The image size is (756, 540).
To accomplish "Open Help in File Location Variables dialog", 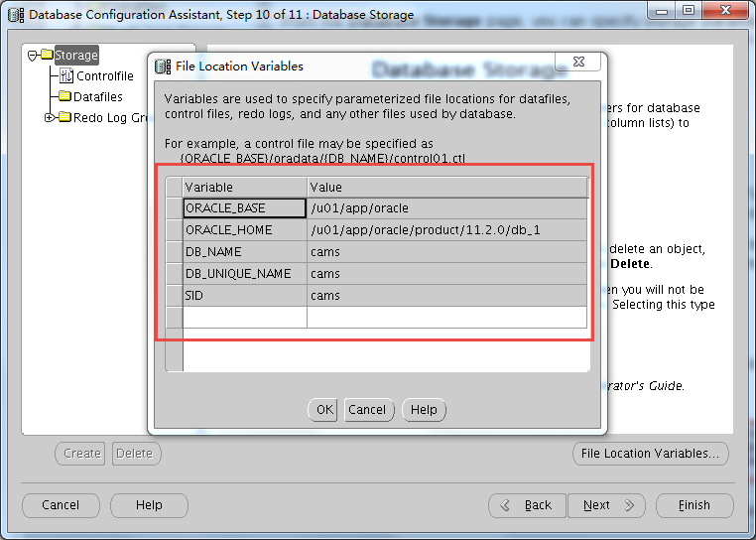I will point(424,410).
